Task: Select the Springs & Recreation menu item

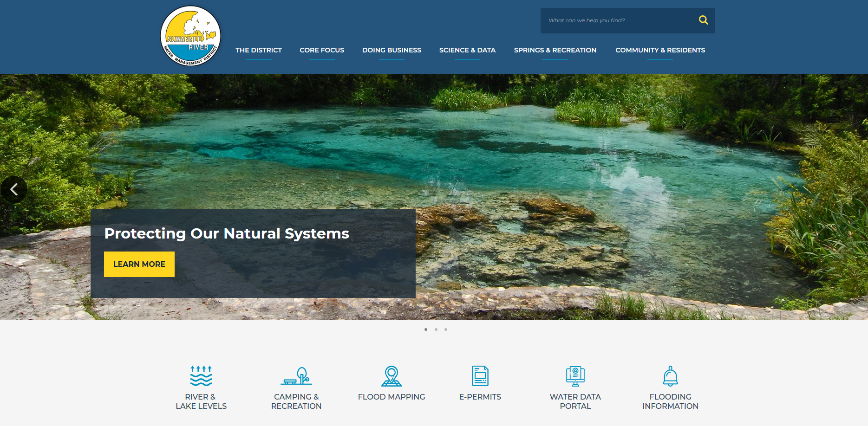Action: click(x=555, y=50)
